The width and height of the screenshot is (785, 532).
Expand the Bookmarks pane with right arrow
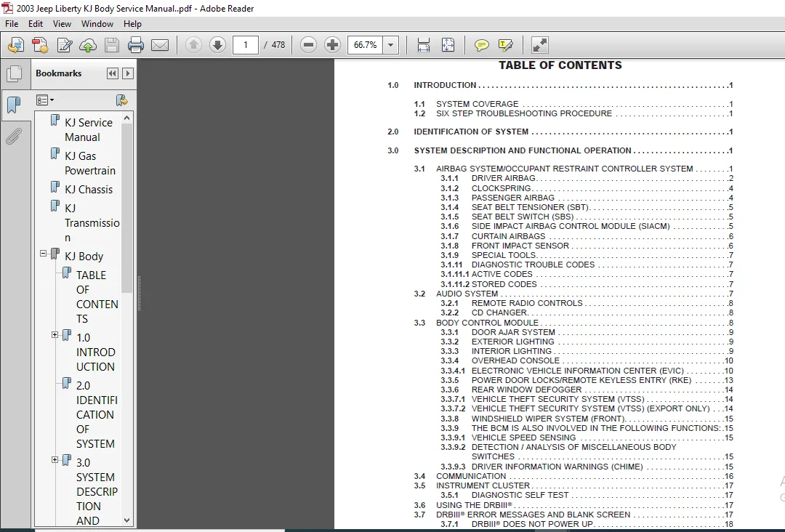[128, 73]
